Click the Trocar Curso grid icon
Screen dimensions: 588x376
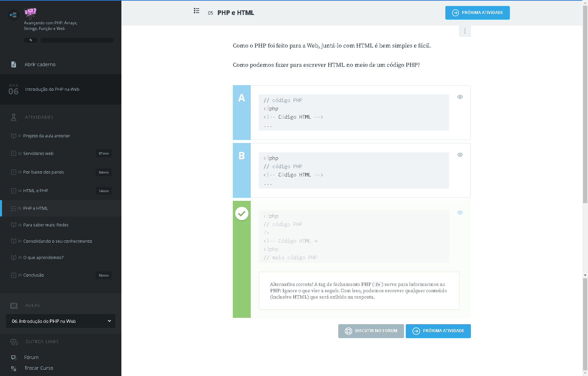tap(14, 368)
